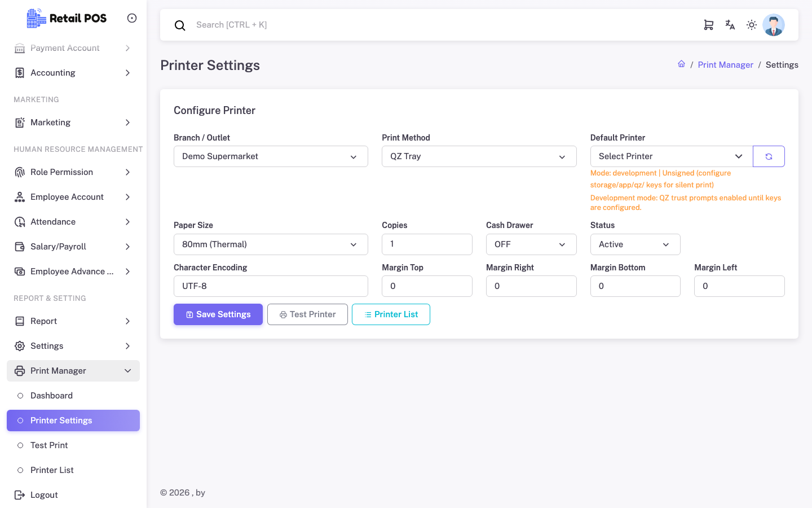Select Printer Settings menu item

tap(73, 421)
